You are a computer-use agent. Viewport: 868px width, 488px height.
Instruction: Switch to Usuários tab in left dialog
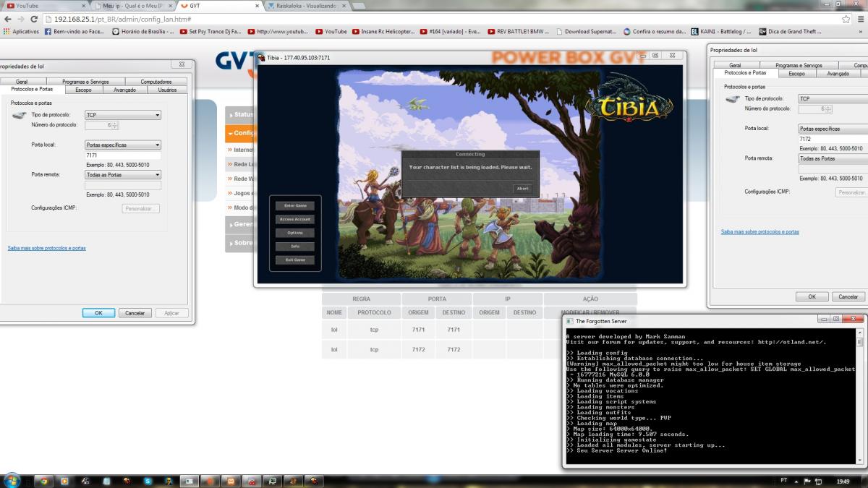(167, 90)
